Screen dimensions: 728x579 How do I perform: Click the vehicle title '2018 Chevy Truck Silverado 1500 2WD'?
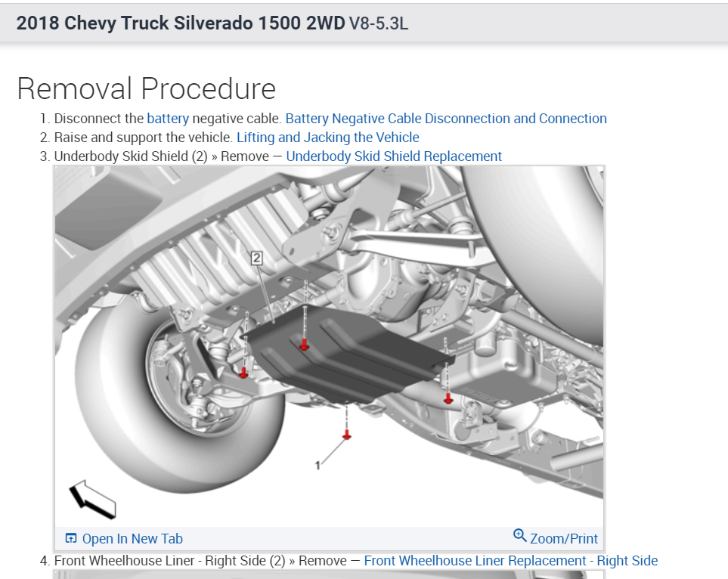point(181,23)
